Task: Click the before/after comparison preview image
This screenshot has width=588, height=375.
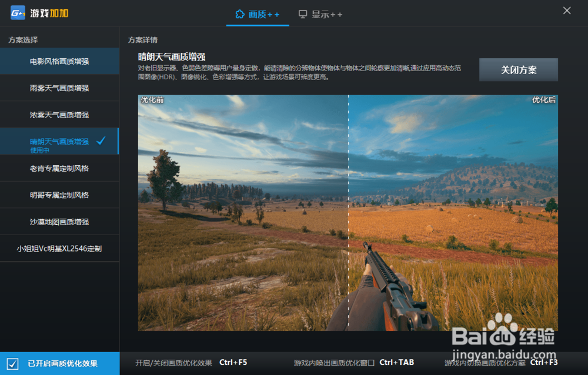Action: point(348,213)
